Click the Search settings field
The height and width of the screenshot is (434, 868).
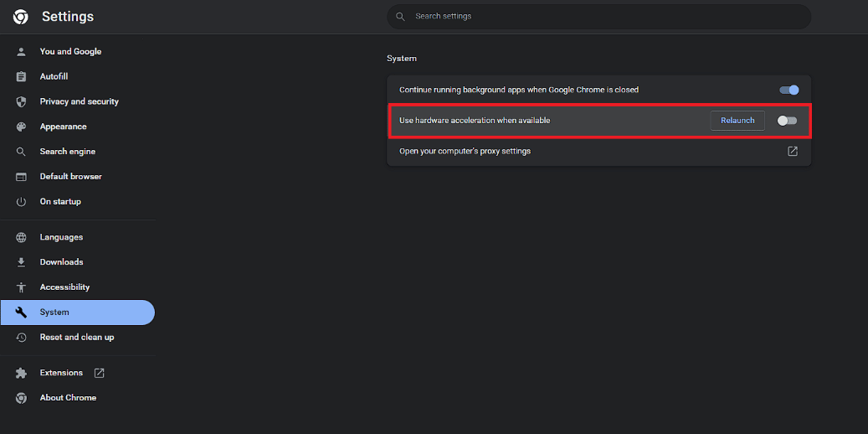point(599,17)
